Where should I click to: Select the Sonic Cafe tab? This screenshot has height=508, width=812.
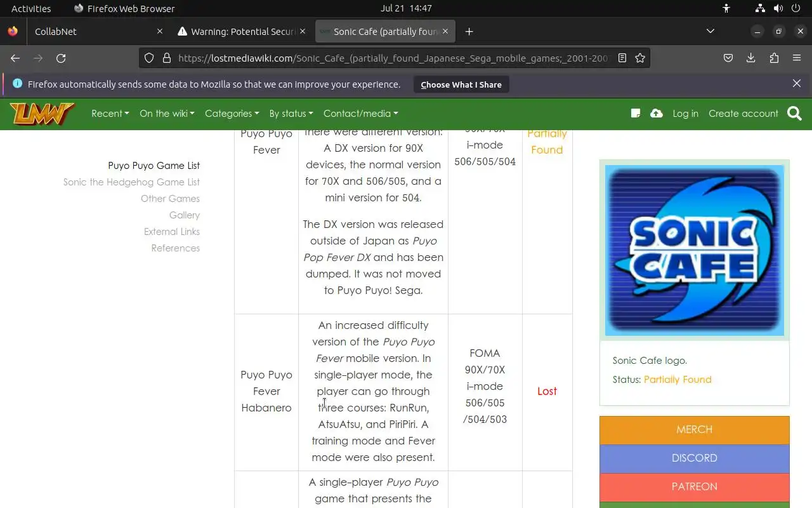point(384,31)
